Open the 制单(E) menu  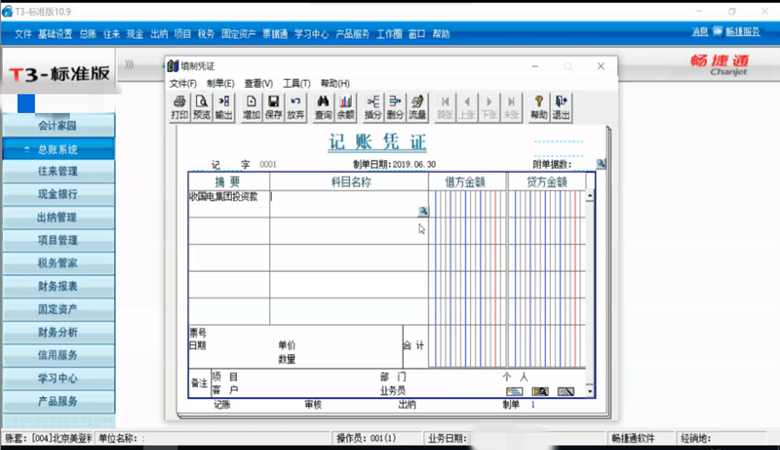[219, 83]
